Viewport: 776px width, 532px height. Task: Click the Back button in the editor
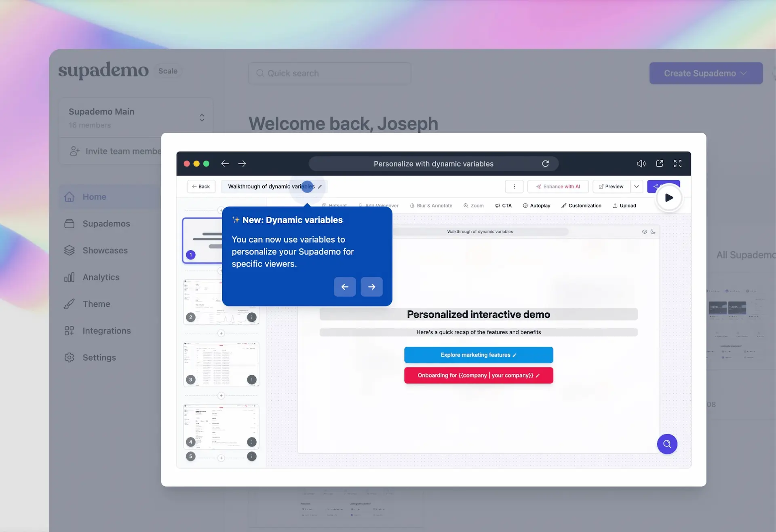click(x=201, y=186)
